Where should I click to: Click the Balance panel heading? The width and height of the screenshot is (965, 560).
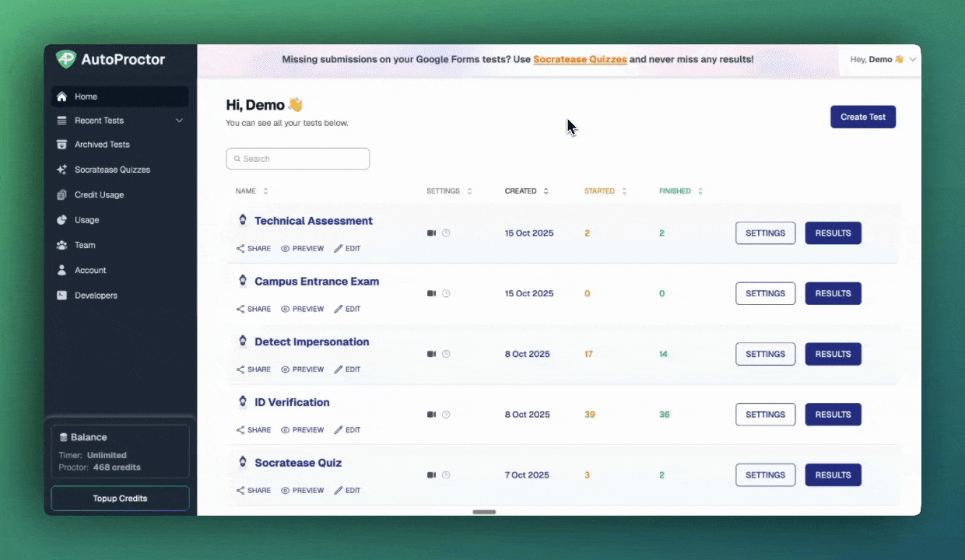(83, 437)
